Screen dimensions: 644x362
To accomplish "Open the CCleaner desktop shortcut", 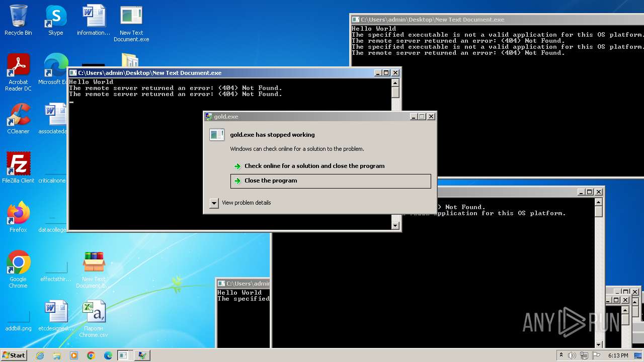I will coord(18,119).
